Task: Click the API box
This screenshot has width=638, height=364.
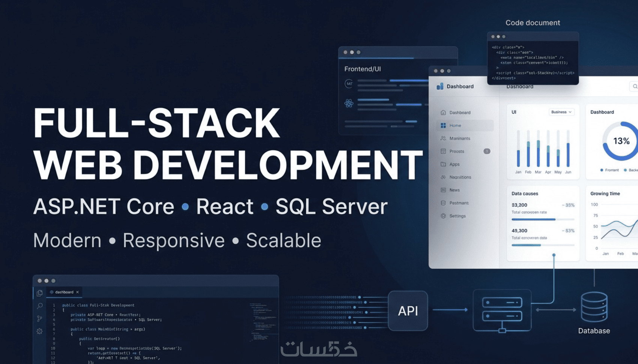Action: tap(408, 311)
